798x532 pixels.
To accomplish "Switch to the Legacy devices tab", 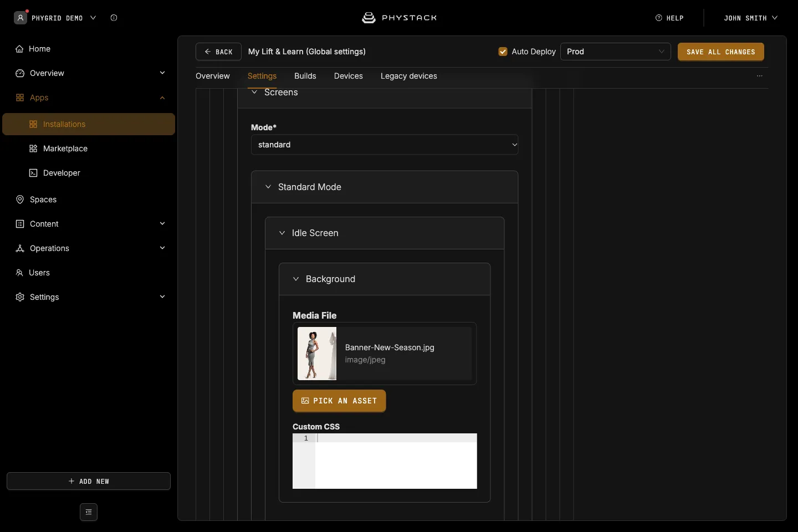I will tap(409, 76).
